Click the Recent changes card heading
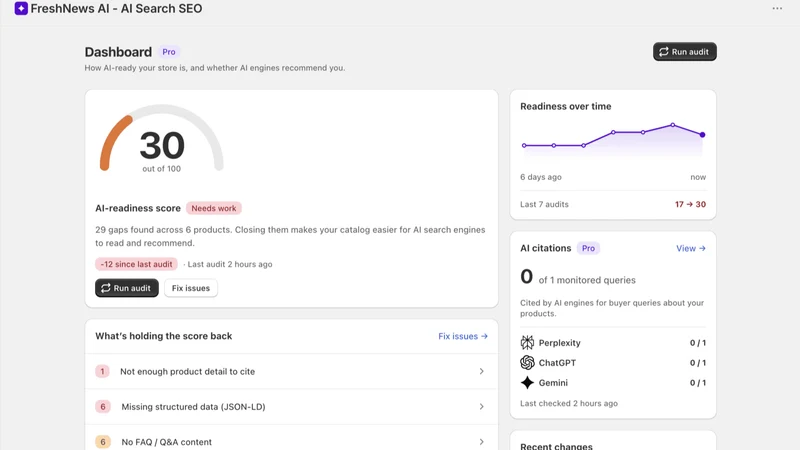The width and height of the screenshot is (800, 450). point(556,446)
